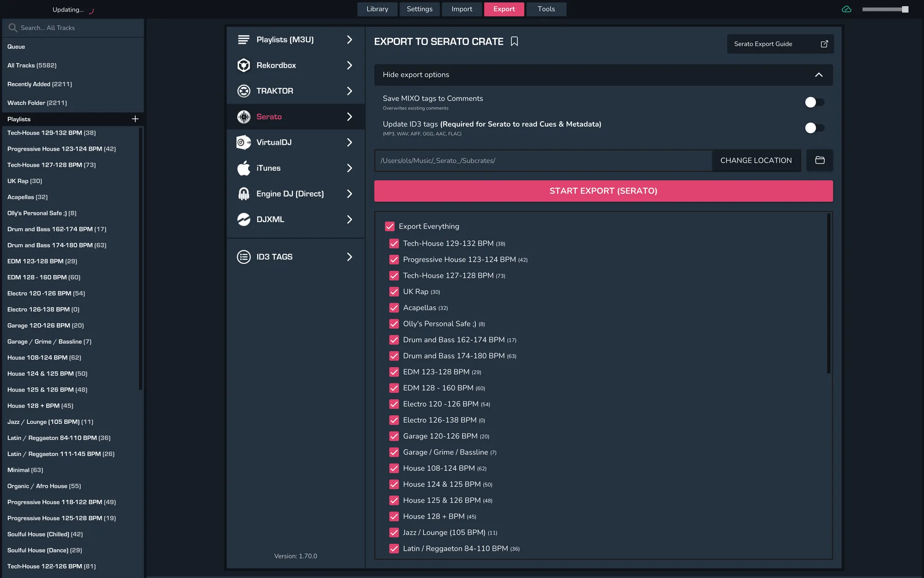Select the Rekordbox export icon

click(243, 65)
